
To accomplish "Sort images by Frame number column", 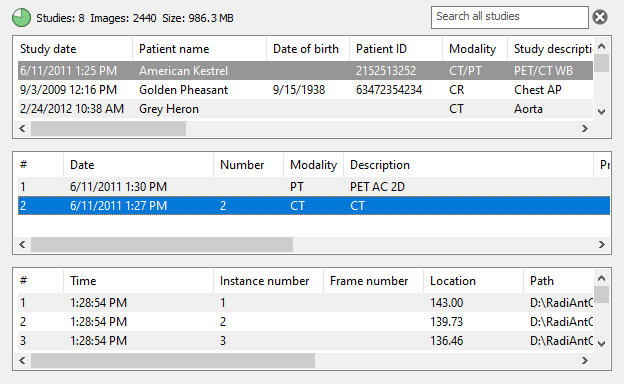I will (373, 281).
